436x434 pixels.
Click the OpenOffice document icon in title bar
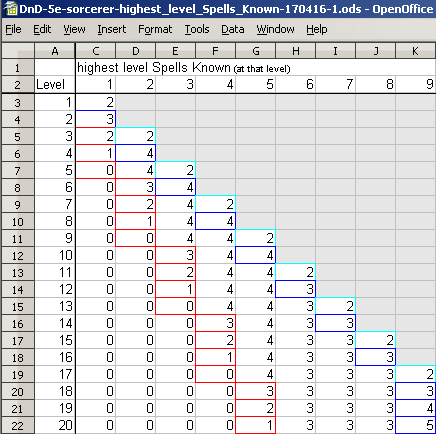click(10, 8)
